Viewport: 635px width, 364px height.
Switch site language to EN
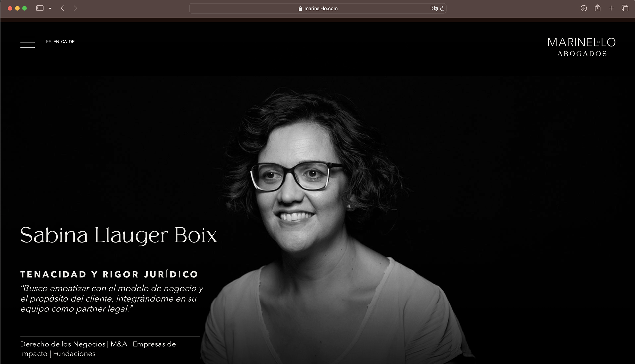[56, 42]
